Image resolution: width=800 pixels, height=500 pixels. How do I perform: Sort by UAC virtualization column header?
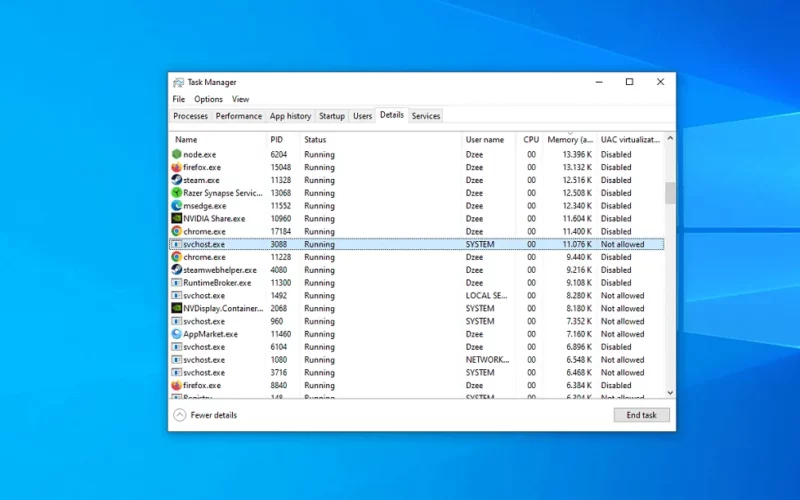pyautogui.click(x=631, y=139)
